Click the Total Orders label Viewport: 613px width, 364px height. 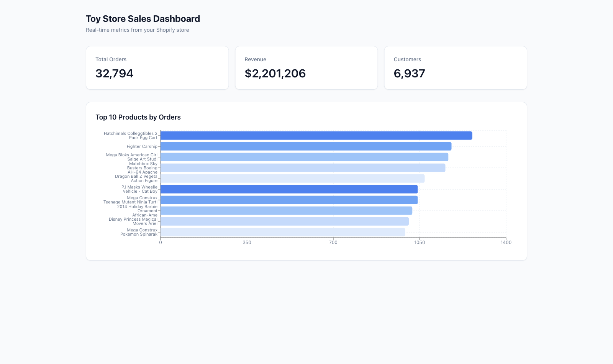click(111, 59)
